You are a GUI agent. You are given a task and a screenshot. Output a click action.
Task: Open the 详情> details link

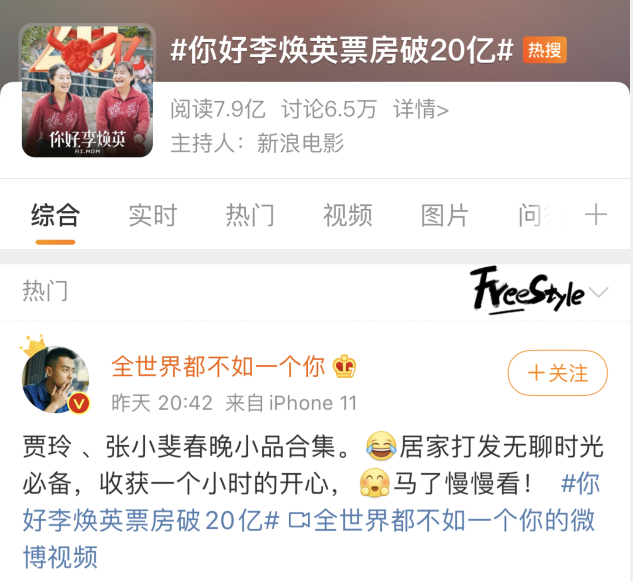pos(421,109)
